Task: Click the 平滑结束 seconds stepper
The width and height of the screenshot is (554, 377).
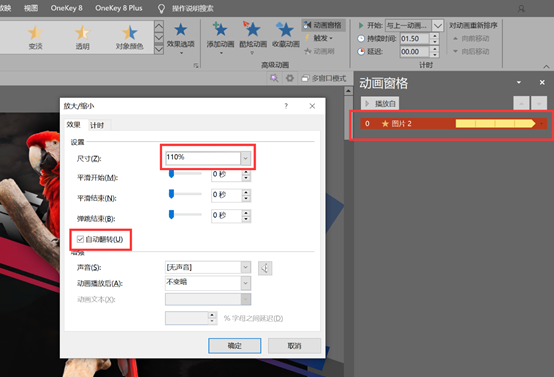Action: tap(246, 195)
